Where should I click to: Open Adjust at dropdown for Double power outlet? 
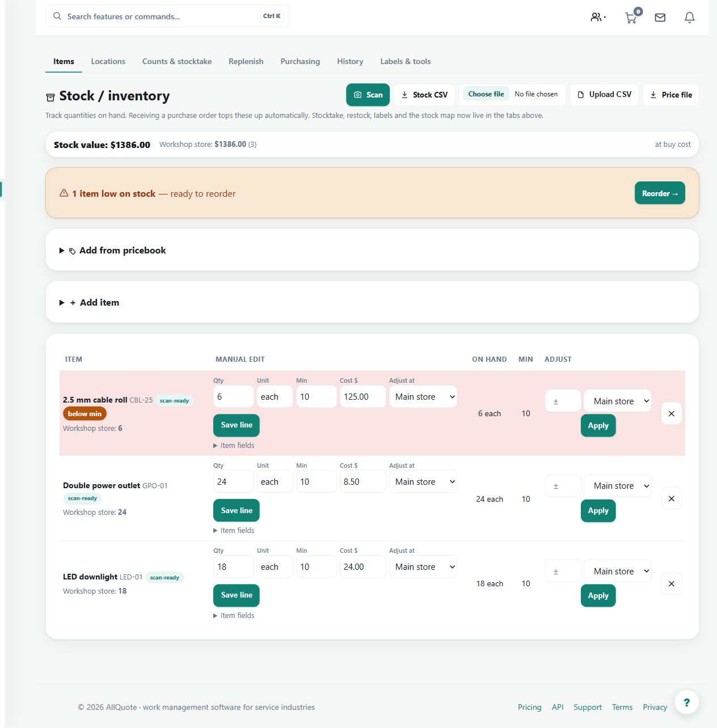click(423, 482)
